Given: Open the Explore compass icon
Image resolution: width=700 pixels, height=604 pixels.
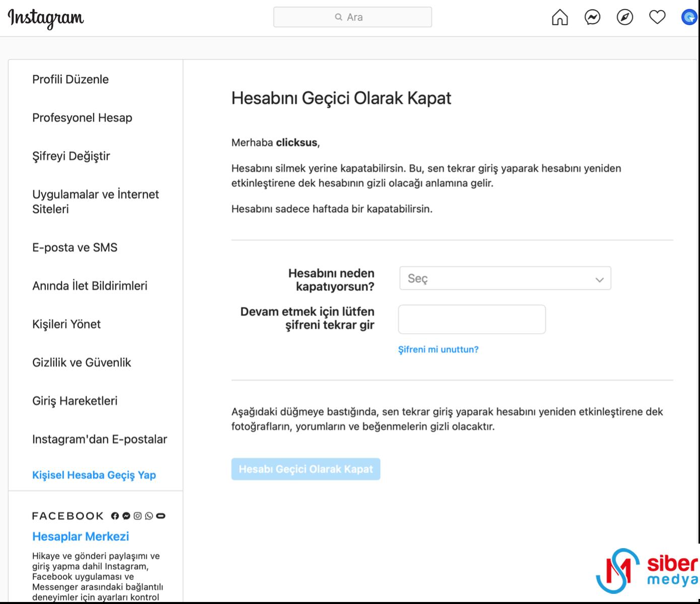Looking at the screenshot, I should click(x=624, y=18).
